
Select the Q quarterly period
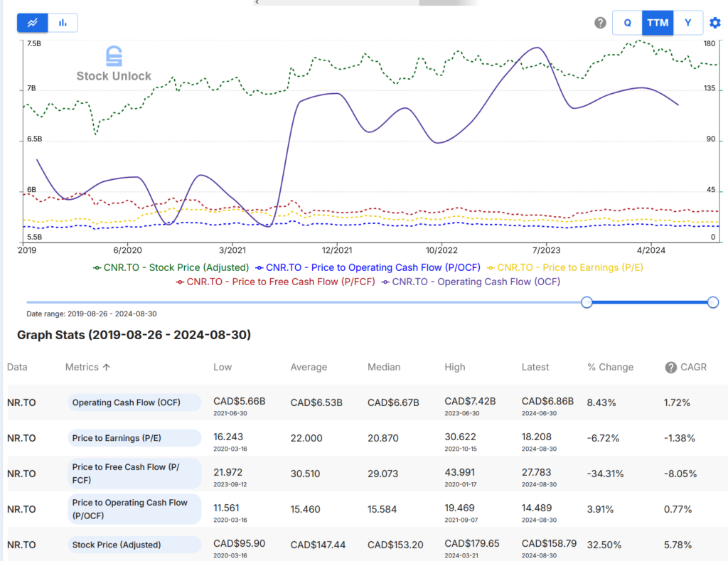pyautogui.click(x=627, y=23)
